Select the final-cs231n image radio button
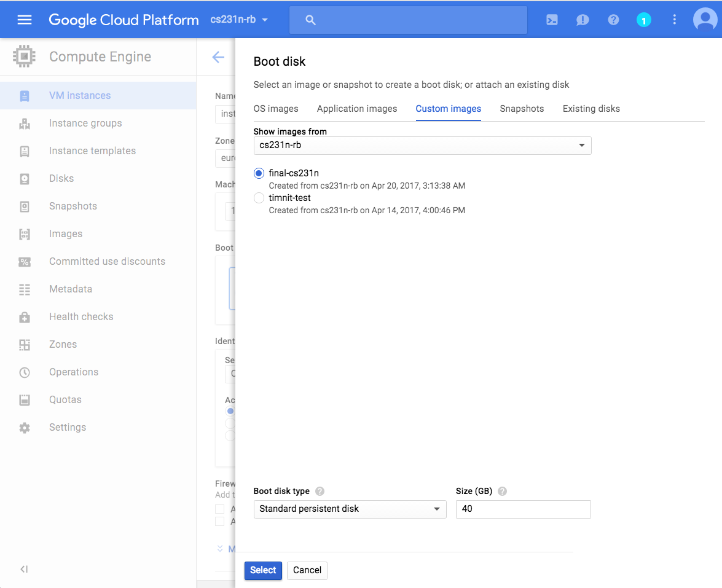722x588 pixels. click(259, 173)
